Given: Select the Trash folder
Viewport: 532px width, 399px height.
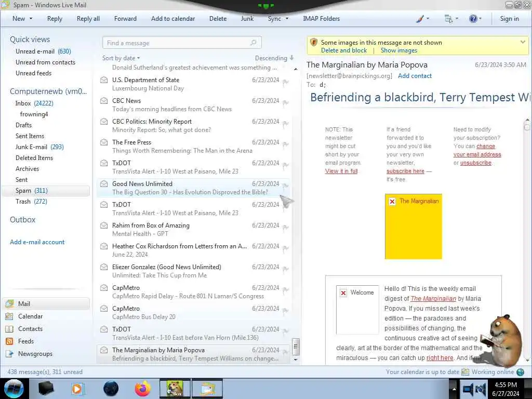Looking at the screenshot, I should [x=31, y=202].
